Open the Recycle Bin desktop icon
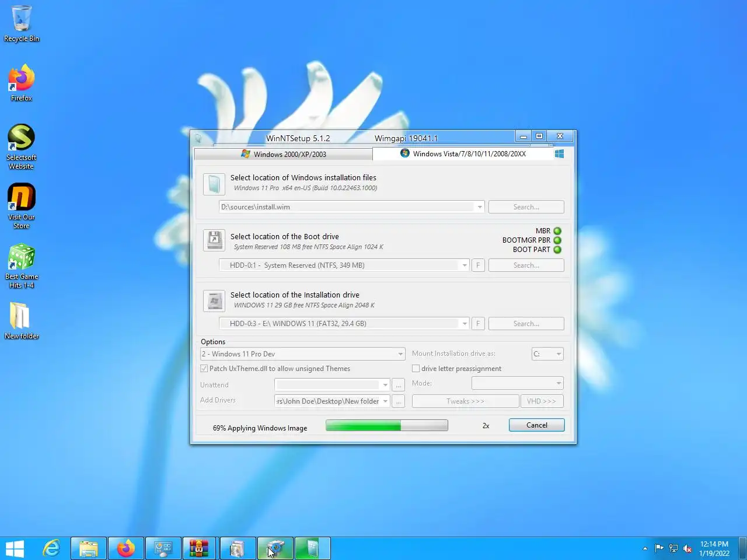 [22, 23]
